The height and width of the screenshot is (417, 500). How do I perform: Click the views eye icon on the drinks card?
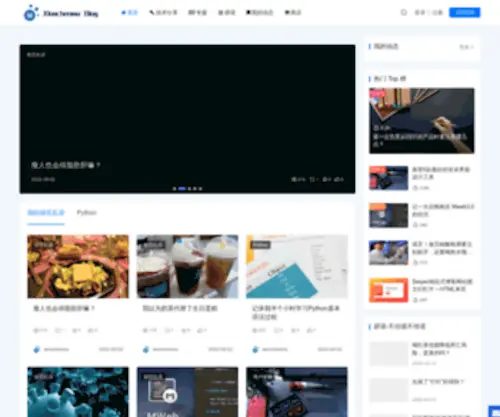coord(145,330)
